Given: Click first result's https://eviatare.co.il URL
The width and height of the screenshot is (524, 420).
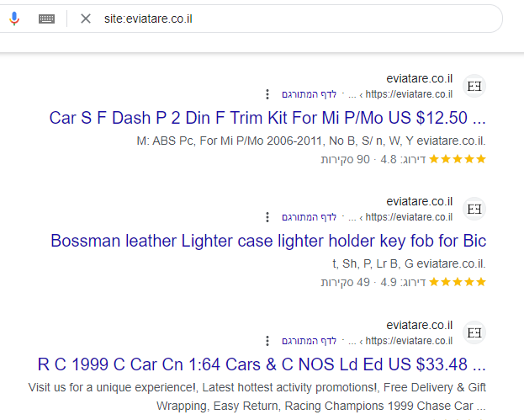Looking at the screenshot, I should [409, 94].
